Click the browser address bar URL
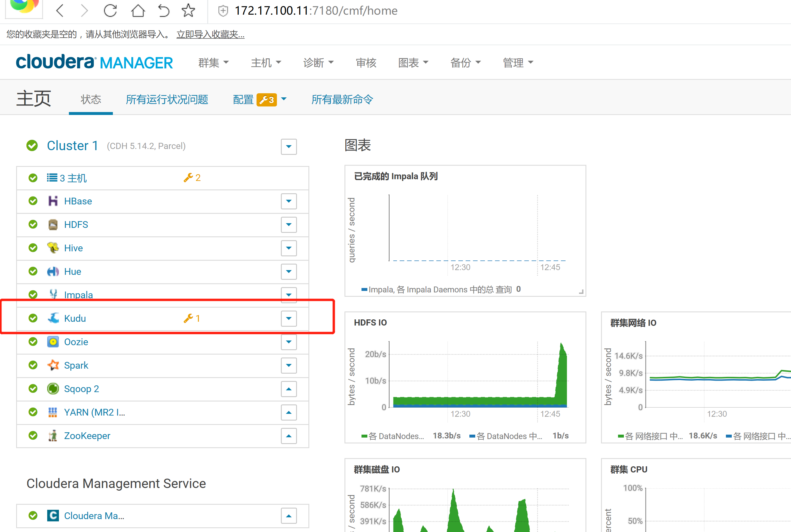The height and width of the screenshot is (532, 791). [316, 11]
